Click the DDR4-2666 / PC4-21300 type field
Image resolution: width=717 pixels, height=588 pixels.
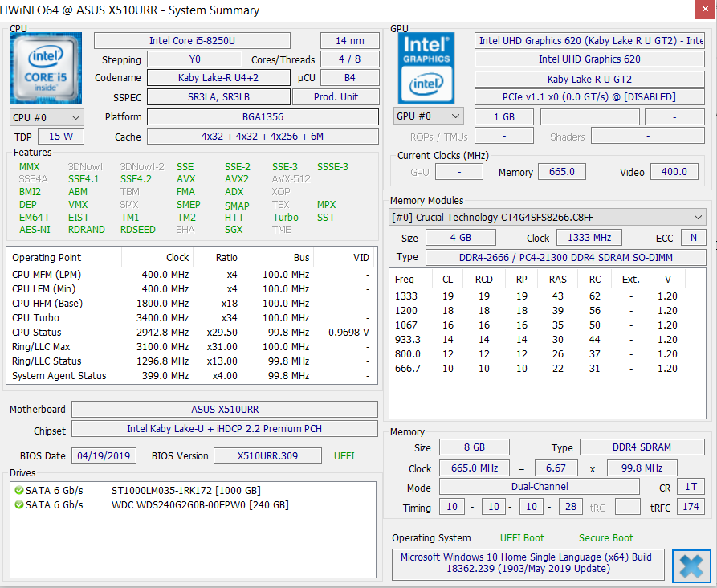pyautogui.click(x=565, y=257)
